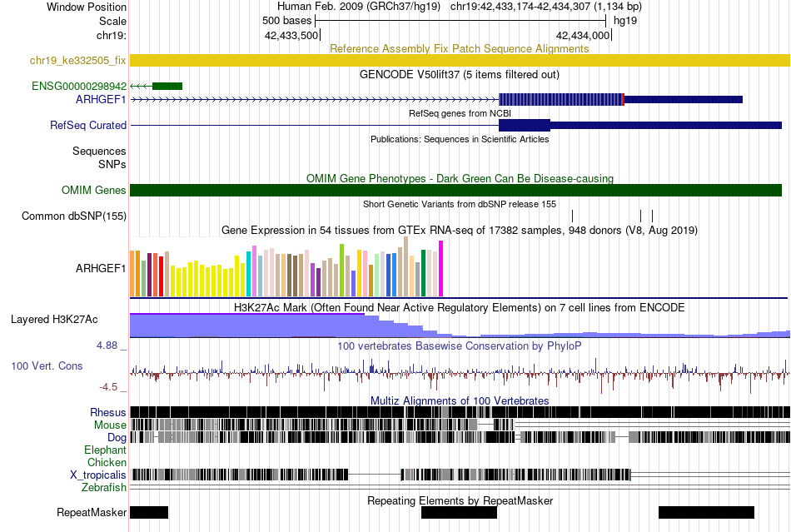Click the H3K27Ac Mark track title

click(x=460, y=307)
